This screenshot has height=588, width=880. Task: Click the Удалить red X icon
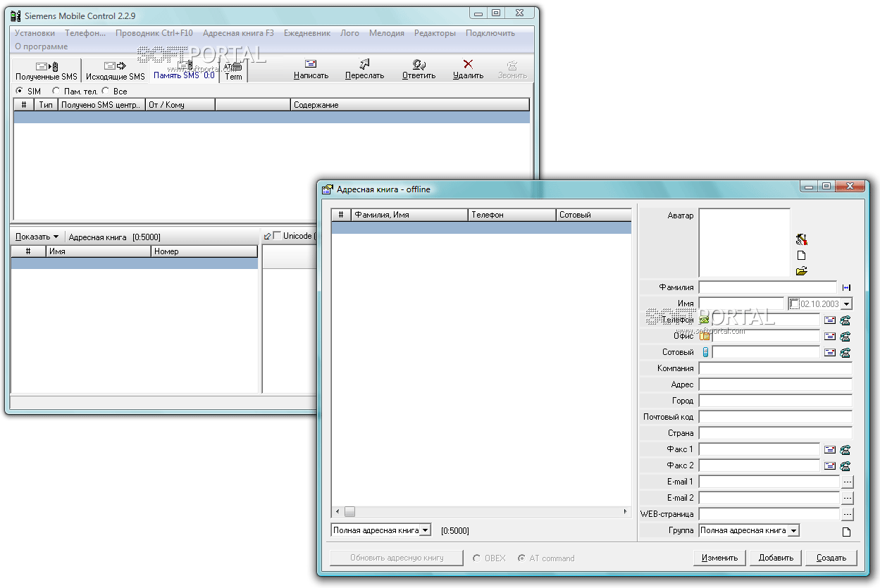pyautogui.click(x=468, y=64)
